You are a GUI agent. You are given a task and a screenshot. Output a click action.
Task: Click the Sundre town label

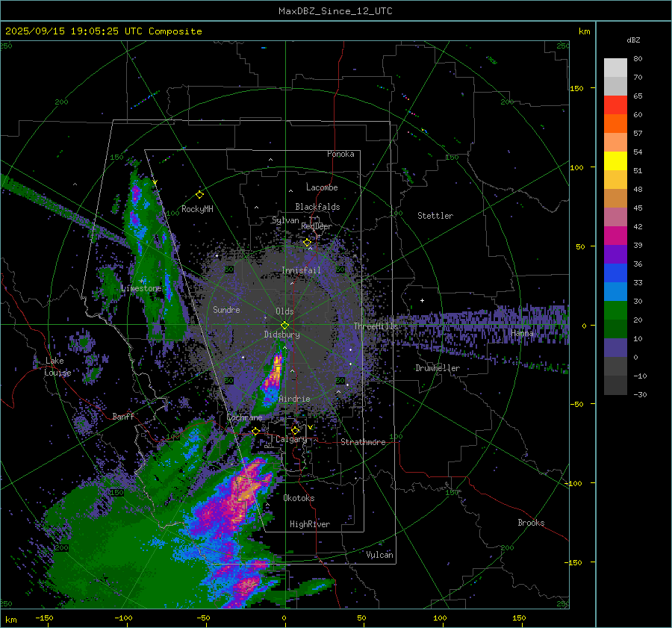[x=227, y=309]
